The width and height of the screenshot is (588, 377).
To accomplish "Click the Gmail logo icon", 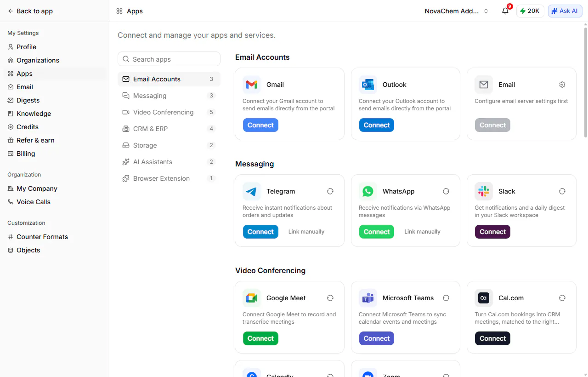I will click(x=252, y=85).
